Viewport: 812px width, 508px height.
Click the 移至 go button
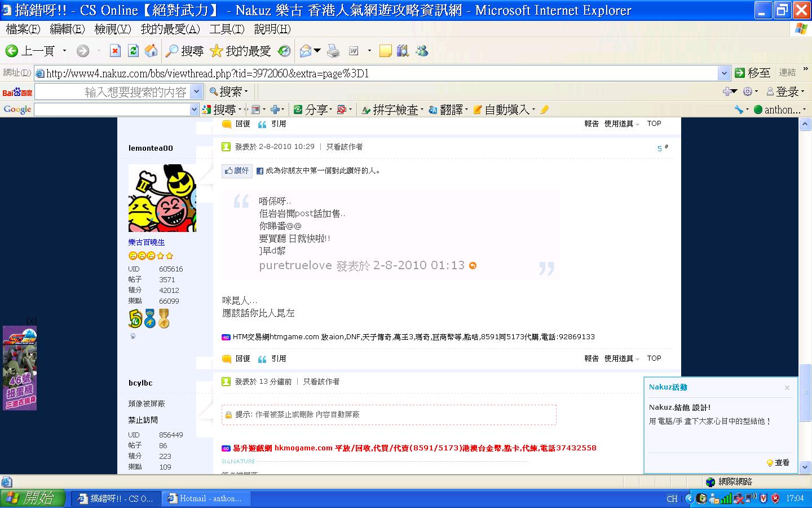click(752, 73)
